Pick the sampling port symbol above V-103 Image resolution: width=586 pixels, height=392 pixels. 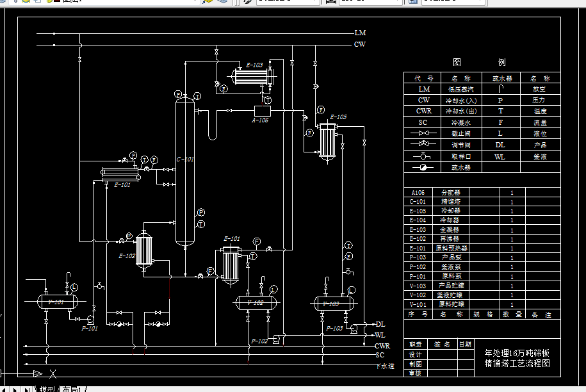[348, 272]
